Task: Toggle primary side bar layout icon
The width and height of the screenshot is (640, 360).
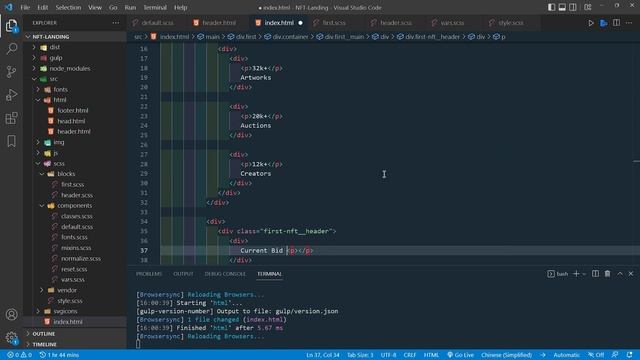Action: pos(551,7)
